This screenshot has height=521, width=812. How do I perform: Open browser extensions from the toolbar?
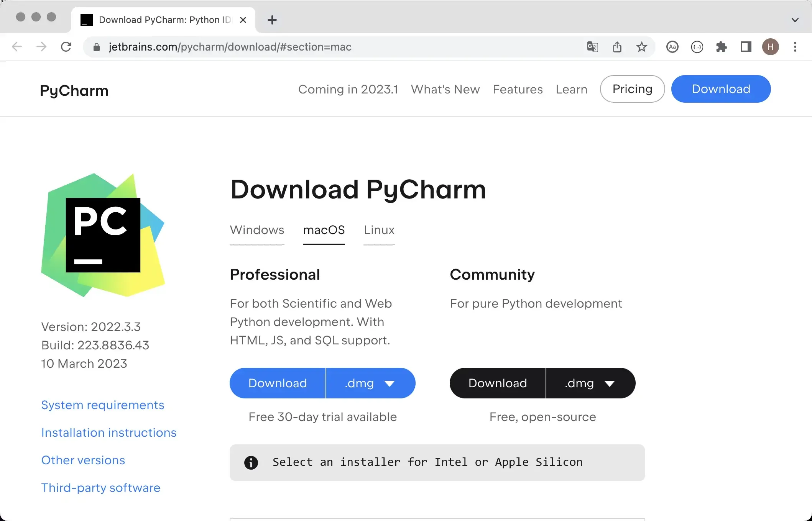click(722, 47)
